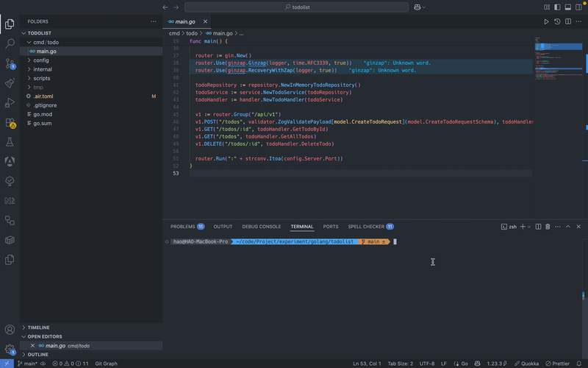Open the Accounts menu icon
Viewport: 588px width, 368px height.
10,329
